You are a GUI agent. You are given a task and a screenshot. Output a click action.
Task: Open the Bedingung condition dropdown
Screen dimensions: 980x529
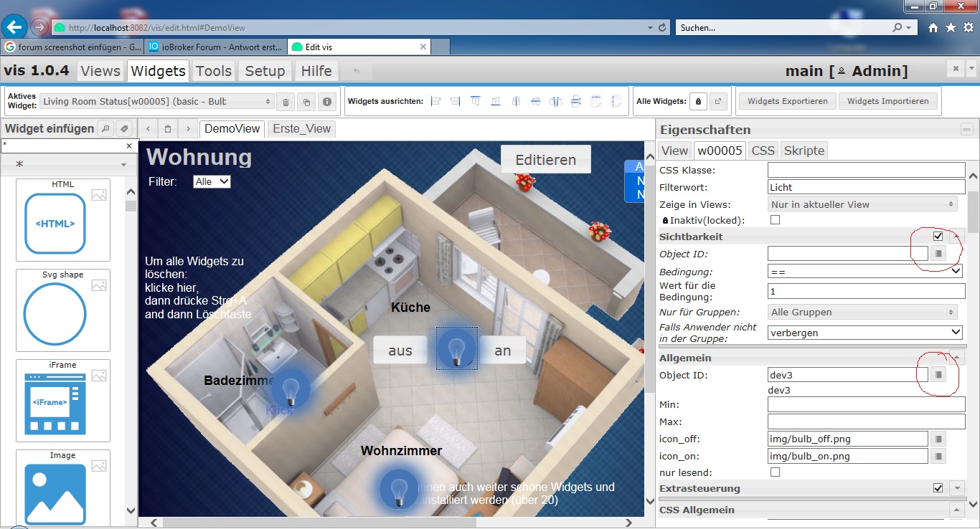(x=865, y=272)
